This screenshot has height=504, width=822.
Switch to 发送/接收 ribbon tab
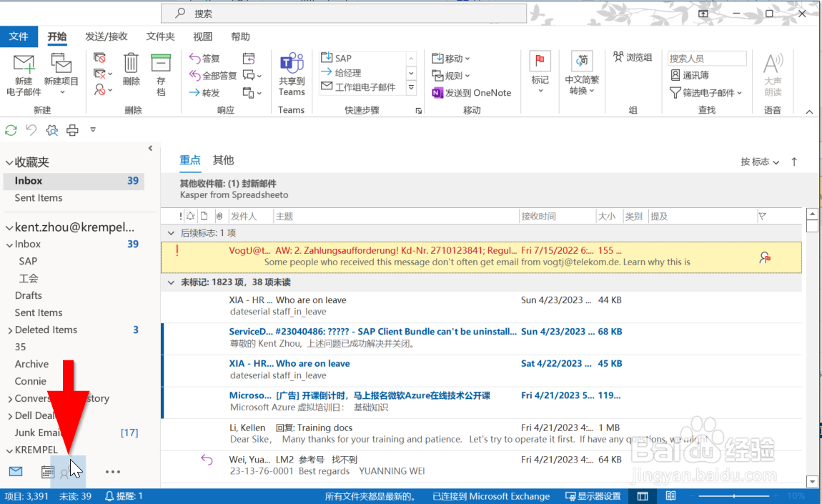[x=107, y=36]
